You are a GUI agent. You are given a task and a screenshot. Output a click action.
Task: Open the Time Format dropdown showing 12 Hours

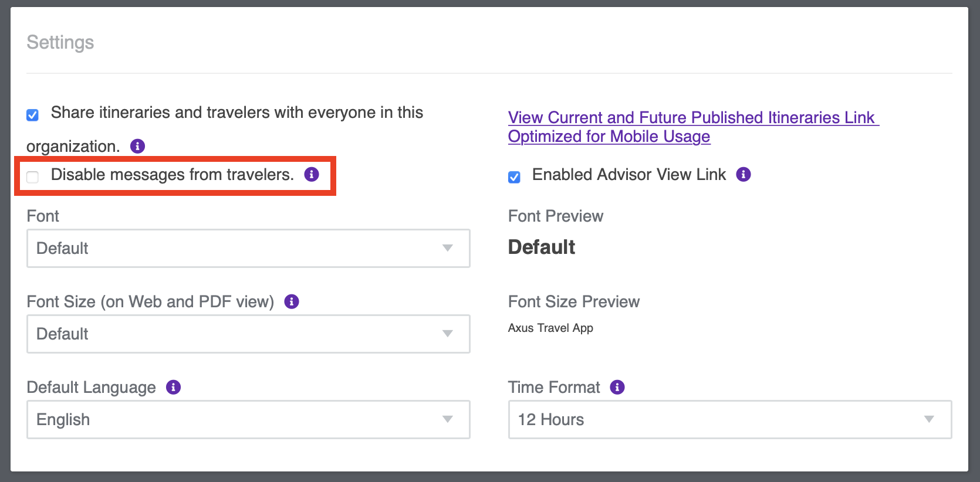point(730,419)
